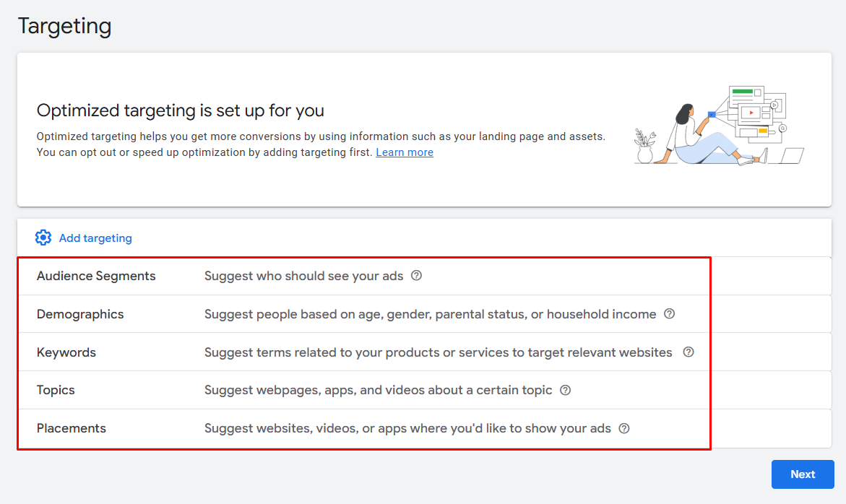846x504 pixels.
Task: Click help icon in Keywords row
Action: 689,352
